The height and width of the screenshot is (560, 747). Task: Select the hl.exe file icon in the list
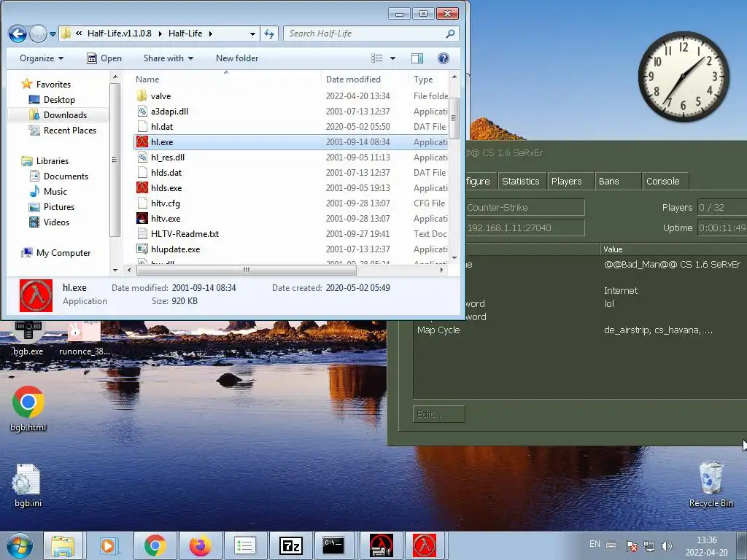tap(142, 142)
